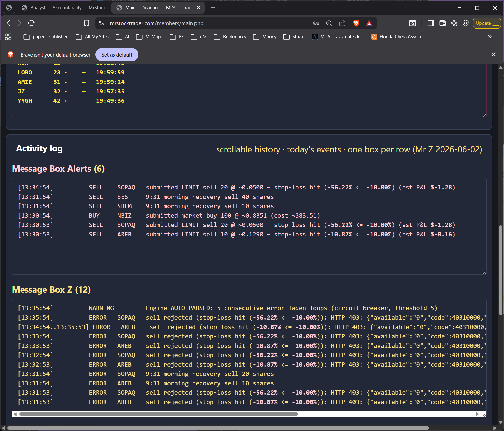Screen dimensions: 504x431
Task: Open the AI bookmark folder
Action: click(123, 37)
